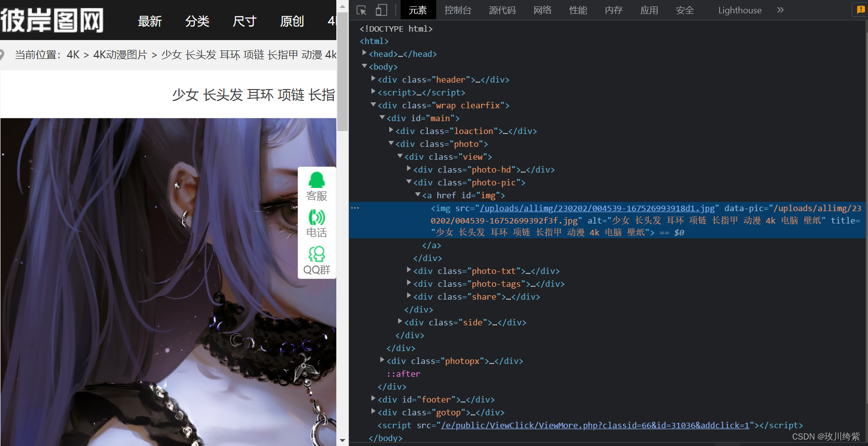Image resolution: width=868 pixels, height=446 pixels.
Task: Click the anime girl wallpaper image
Action: (168, 282)
